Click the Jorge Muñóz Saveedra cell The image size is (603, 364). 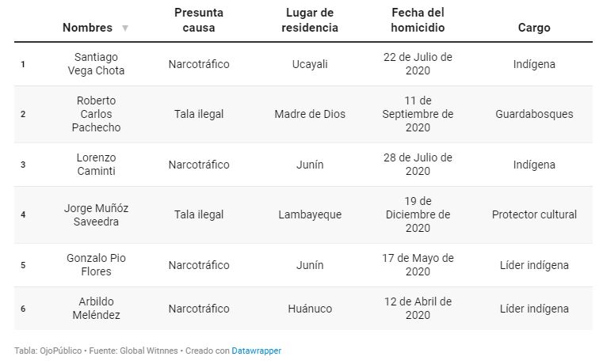[96, 214]
